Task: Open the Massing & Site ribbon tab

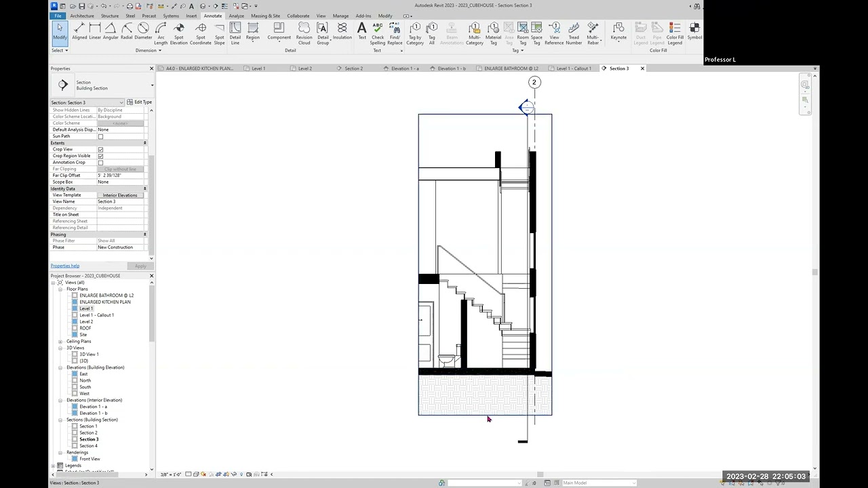Action: [x=265, y=16]
